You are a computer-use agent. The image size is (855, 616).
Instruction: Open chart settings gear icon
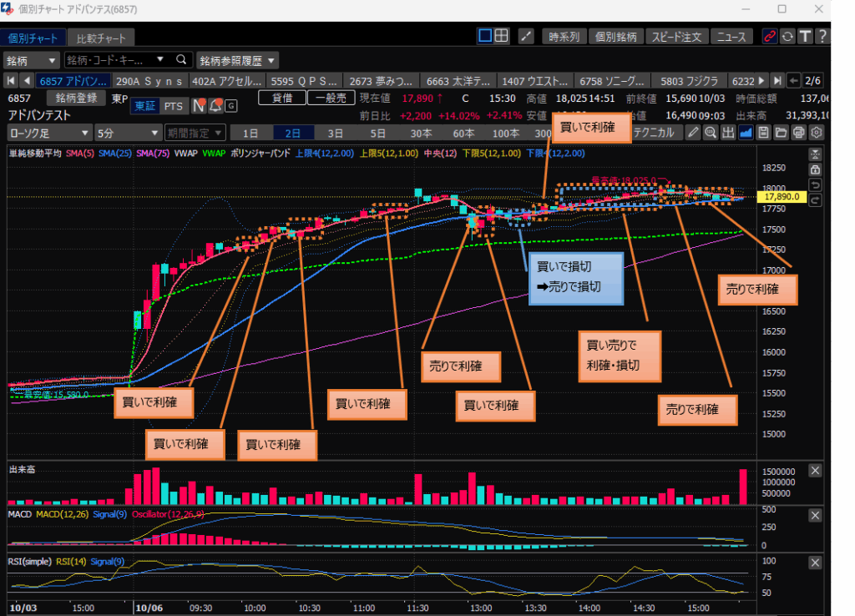tap(817, 133)
